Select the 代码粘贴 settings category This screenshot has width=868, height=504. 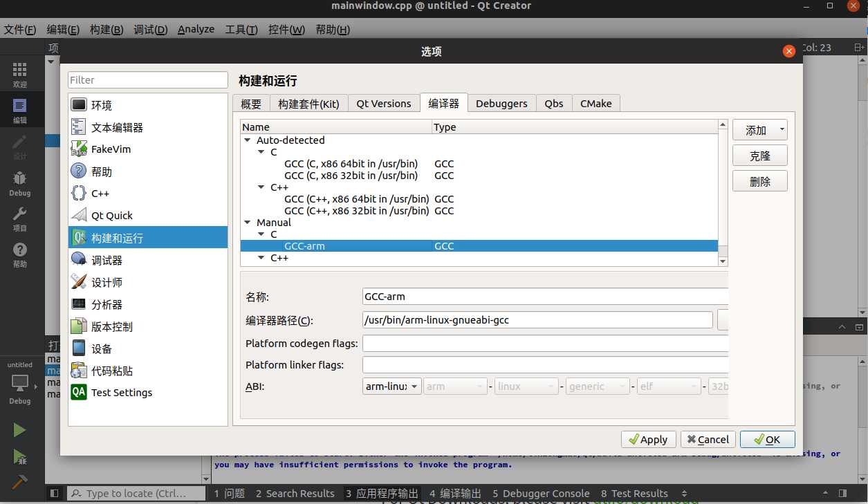[148, 371]
